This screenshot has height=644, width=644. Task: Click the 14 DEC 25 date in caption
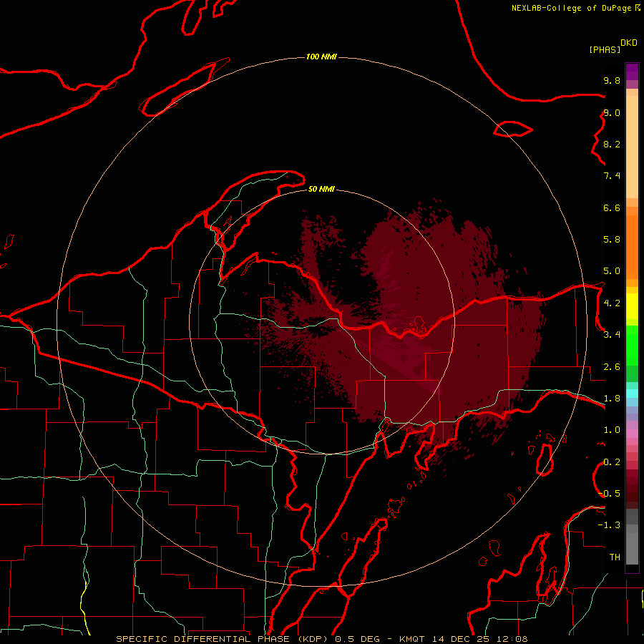pyautogui.click(x=460, y=639)
